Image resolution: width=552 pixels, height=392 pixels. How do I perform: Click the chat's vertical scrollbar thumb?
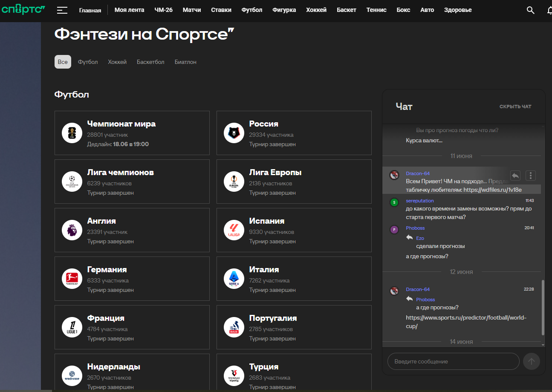point(543,308)
